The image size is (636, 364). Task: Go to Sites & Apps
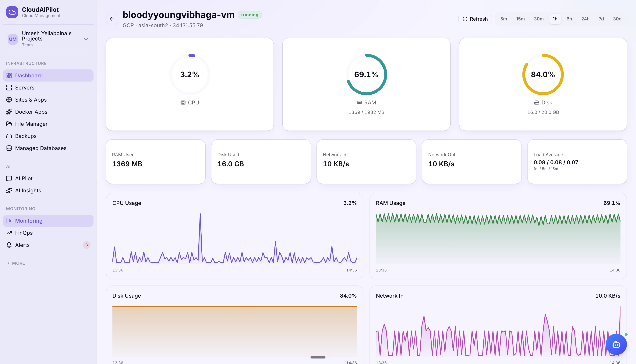[x=48, y=100]
